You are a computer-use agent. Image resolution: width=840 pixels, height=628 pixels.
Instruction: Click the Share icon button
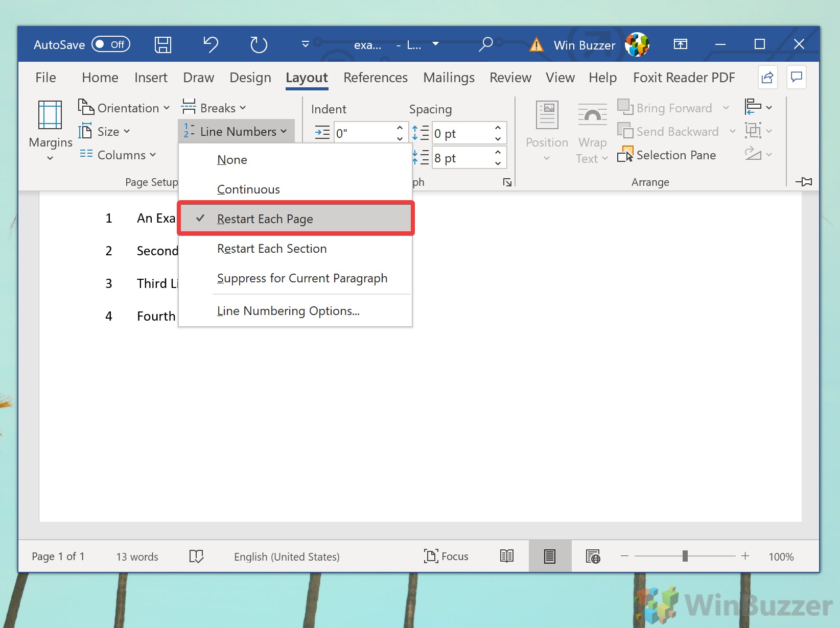767,78
